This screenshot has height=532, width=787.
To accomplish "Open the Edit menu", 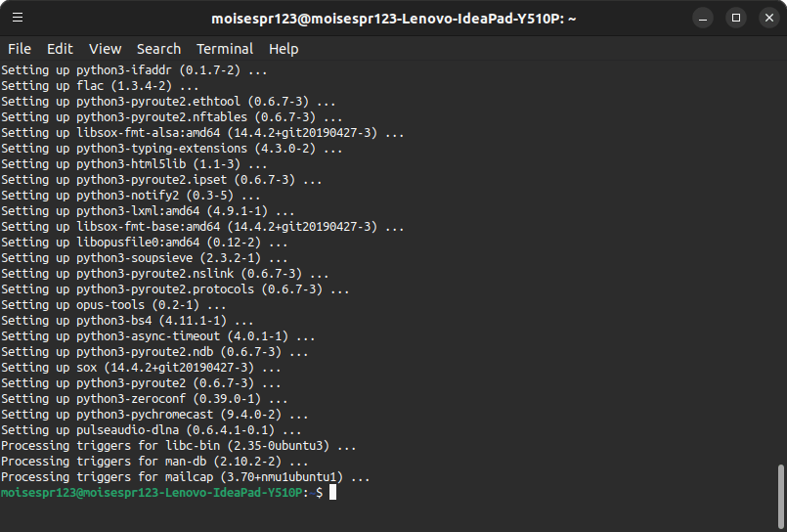I will click(60, 49).
